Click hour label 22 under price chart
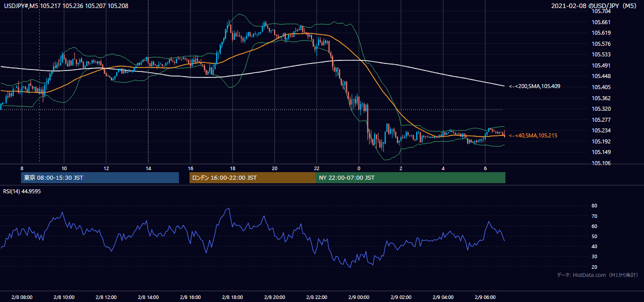The height and width of the screenshot is (302, 644). [x=316, y=168]
